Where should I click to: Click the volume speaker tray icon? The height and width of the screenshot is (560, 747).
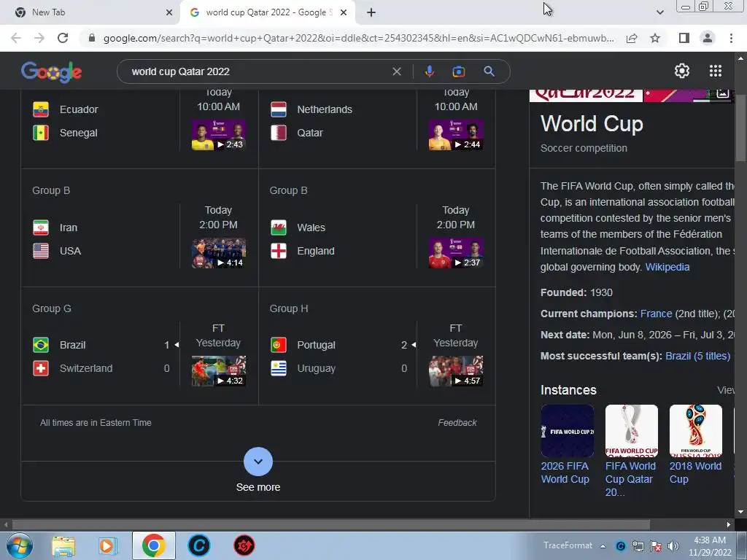[x=673, y=546]
